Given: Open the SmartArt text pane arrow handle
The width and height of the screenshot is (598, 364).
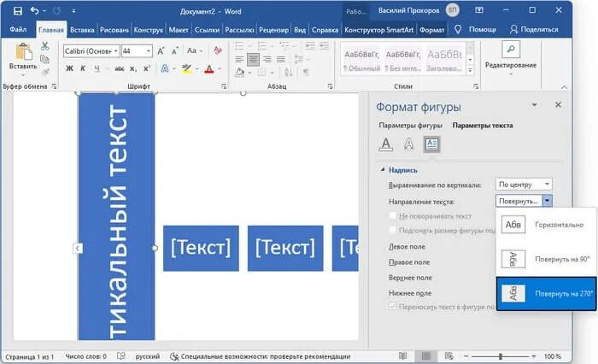Looking at the screenshot, I should click(x=78, y=249).
